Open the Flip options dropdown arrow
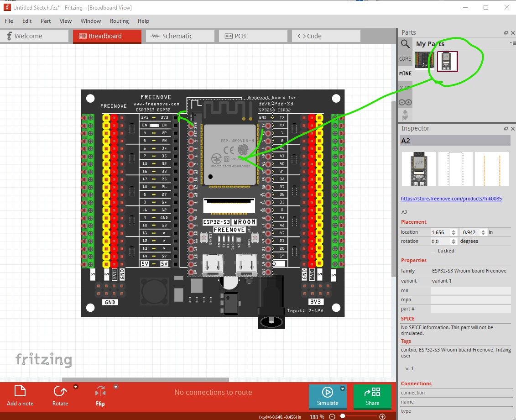 (x=116, y=387)
